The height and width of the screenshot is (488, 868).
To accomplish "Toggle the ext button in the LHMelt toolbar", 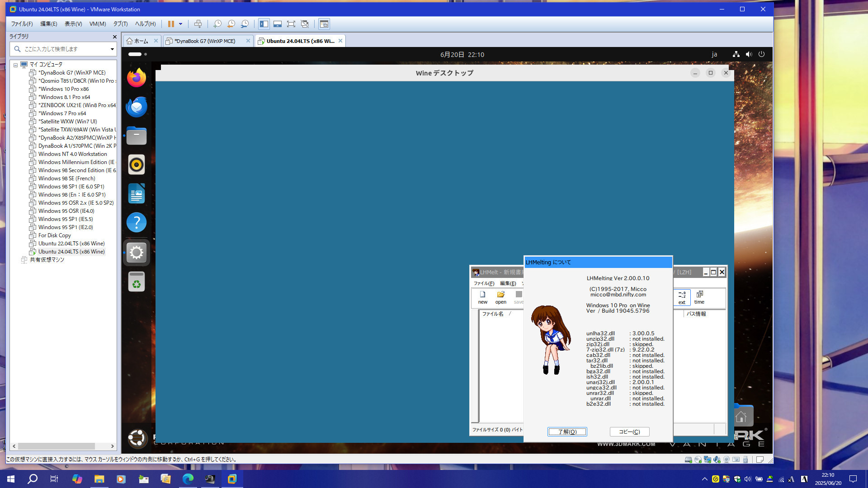I will (x=682, y=297).
